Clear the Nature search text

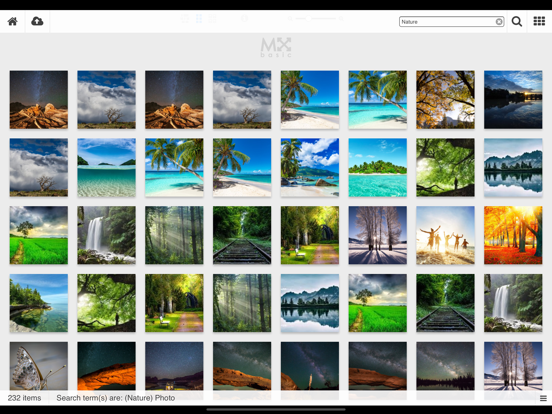[499, 22]
